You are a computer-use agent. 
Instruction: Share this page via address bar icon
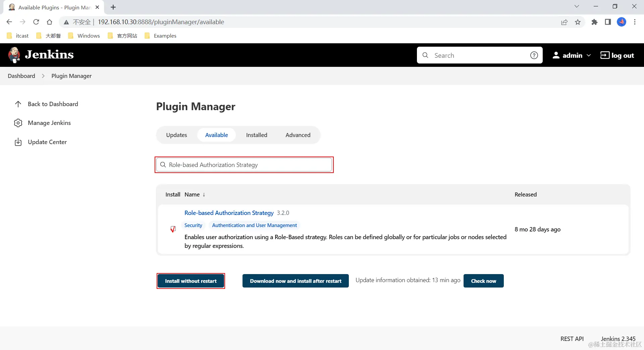coord(564,22)
